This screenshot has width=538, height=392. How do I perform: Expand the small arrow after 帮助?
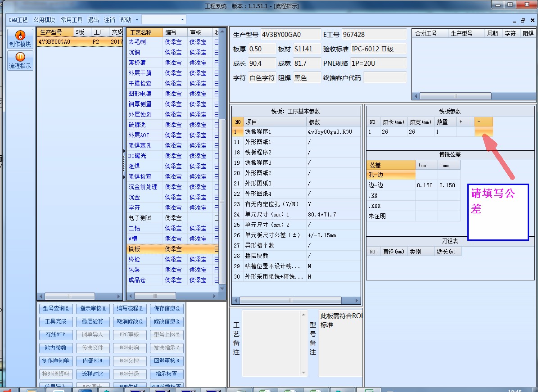tap(137, 20)
